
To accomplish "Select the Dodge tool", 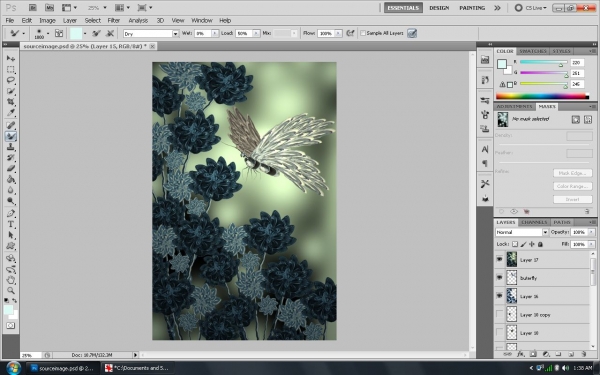I will coord(11,201).
